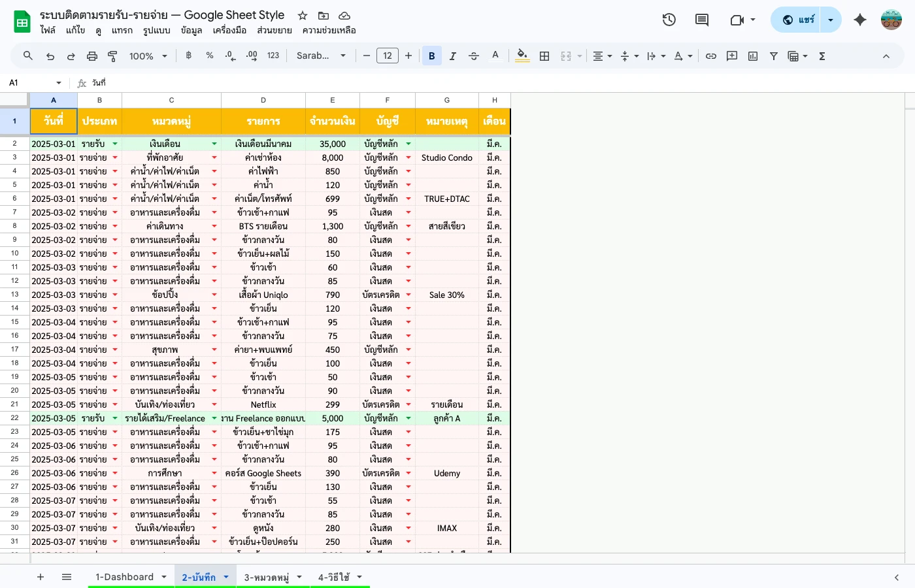Star this spreadsheet as favorite
Image resolution: width=915 pixels, height=588 pixels.
(302, 15)
